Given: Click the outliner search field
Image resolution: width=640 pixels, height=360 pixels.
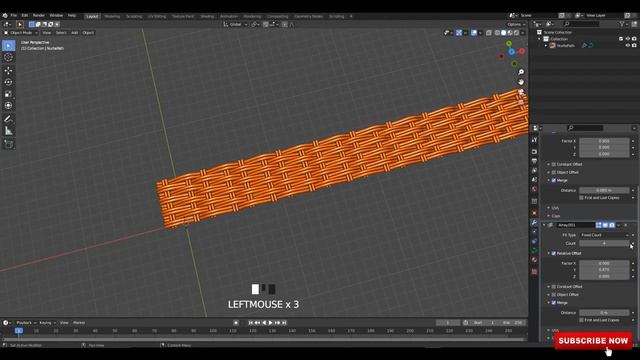Looking at the screenshot, I should [582, 24].
